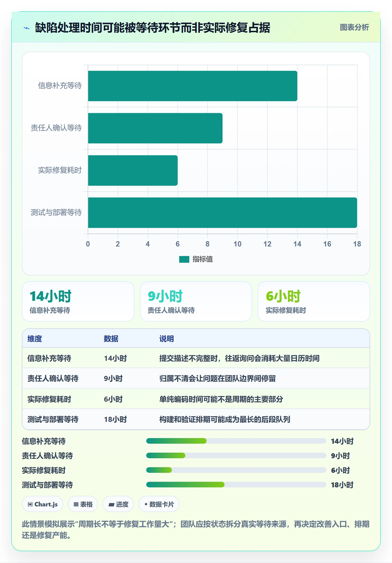Click the footer note starting 此情景模拟展示
The image size is (392, 563).
196,530
